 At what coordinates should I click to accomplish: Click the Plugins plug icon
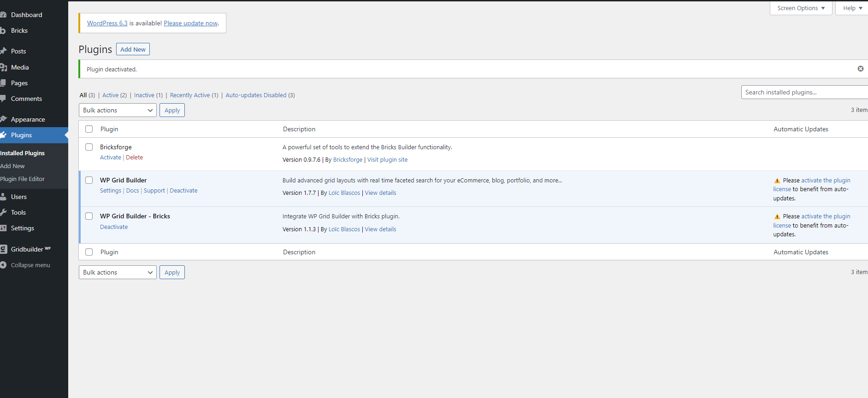(3, 135)
